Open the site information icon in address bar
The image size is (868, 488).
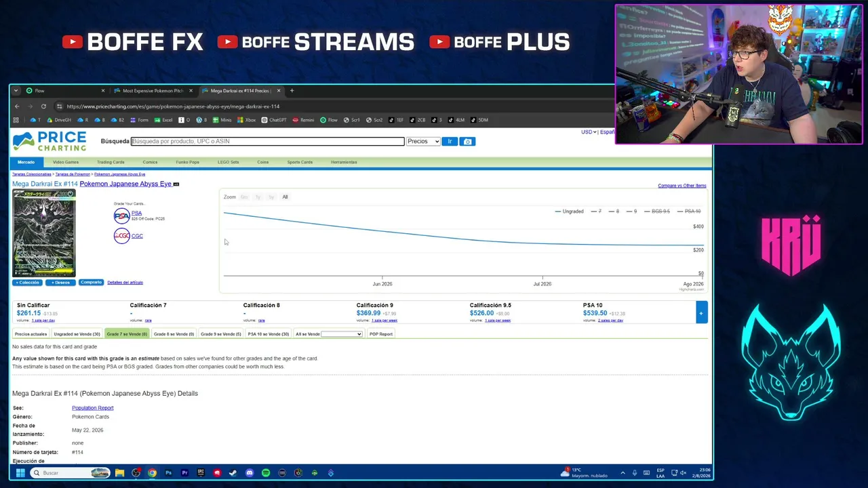[x=60, y=106]
